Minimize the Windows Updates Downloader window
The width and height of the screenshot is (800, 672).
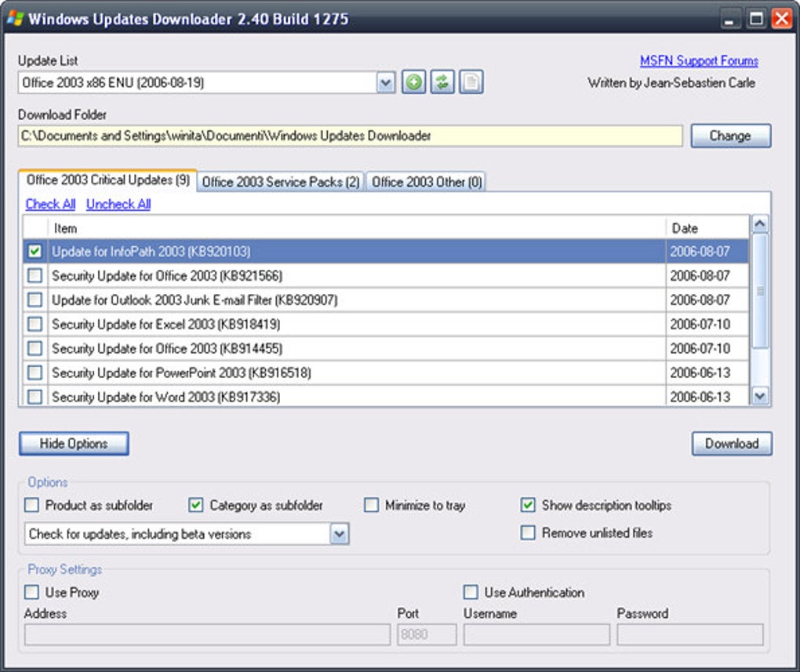[x=729, y=20]
